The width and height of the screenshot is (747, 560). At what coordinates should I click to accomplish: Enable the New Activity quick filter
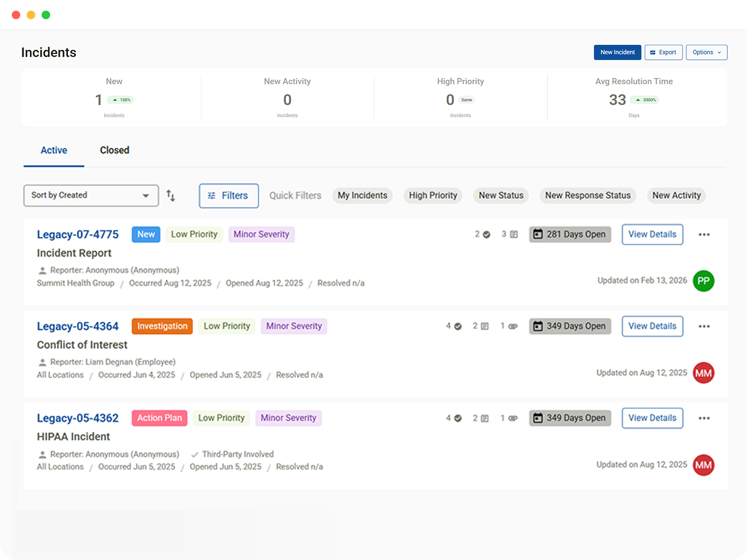(676, 196)
